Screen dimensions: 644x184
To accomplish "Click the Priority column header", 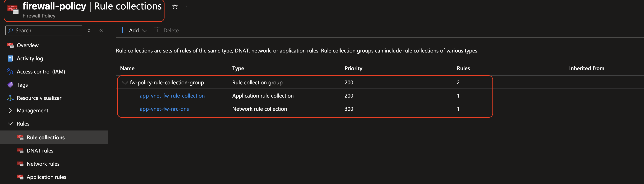I will click(x=353, y=68).
